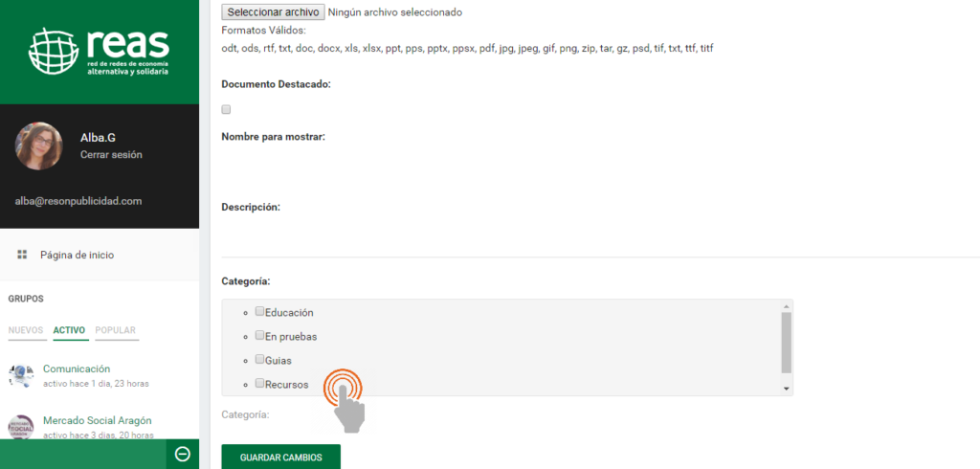Enable the En pruebas category checkbox

pos(260,335)
